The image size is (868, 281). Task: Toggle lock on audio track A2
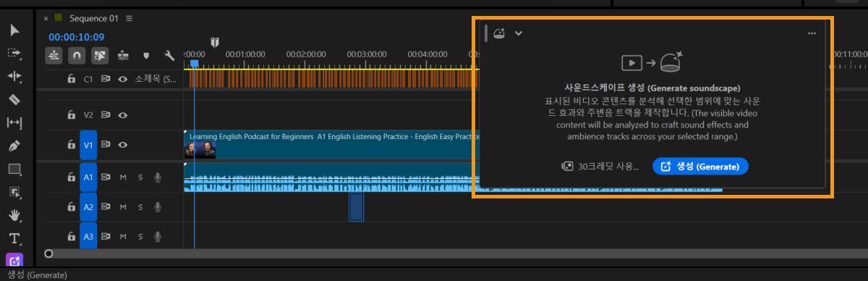(x=71, y=207)
